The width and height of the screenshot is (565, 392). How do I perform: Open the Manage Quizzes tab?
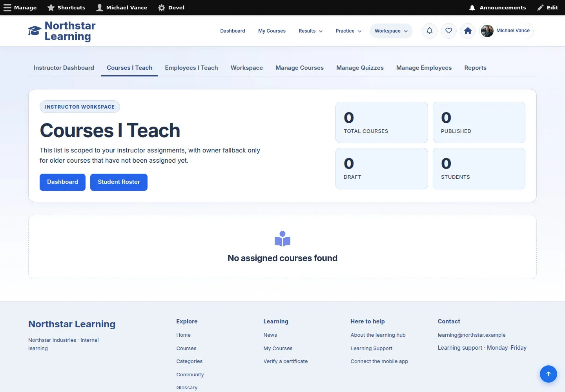pos(360,68)
